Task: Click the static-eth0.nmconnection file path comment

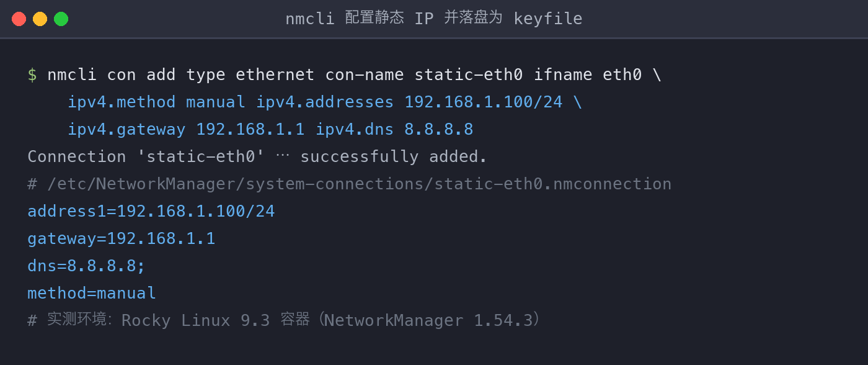Action: pyautogui.click(x=350, y=184)
